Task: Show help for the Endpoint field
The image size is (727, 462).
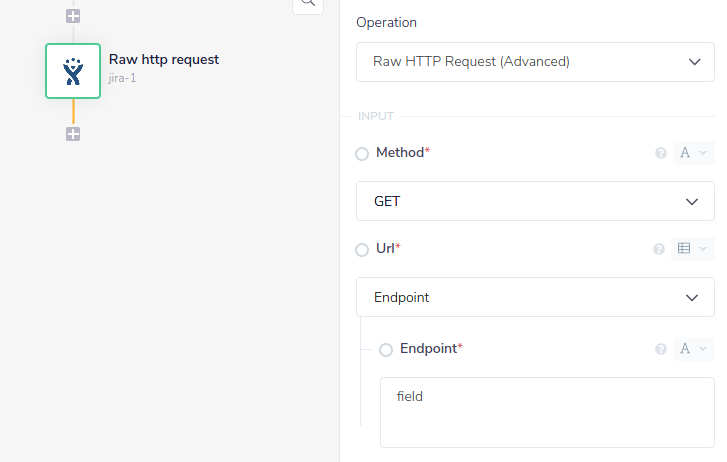Action: 660,349
